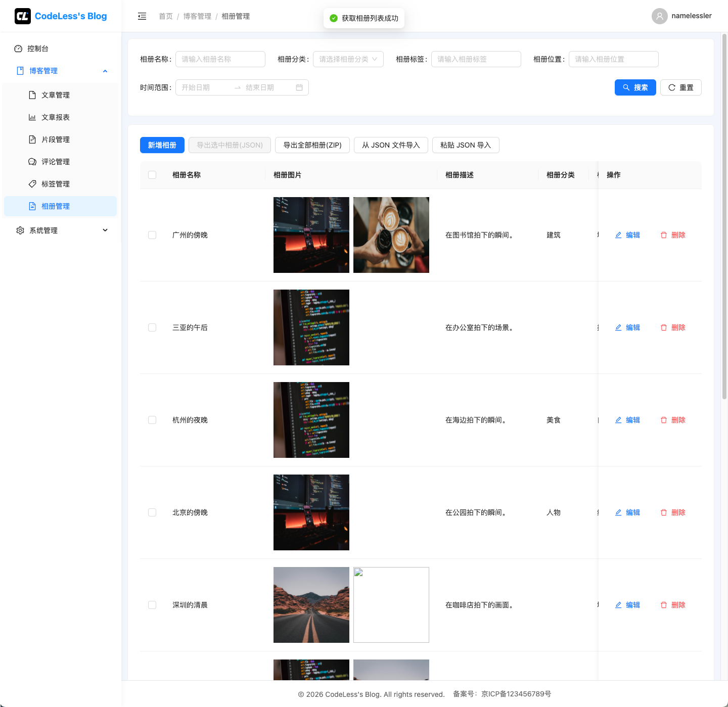
Task: Open latte art thumbnail in 广州的傍晚 row
Action: 391,235
